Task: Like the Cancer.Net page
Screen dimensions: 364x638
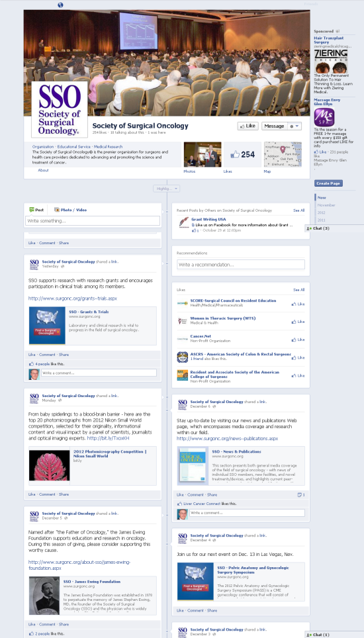Action: click(298, 340)
